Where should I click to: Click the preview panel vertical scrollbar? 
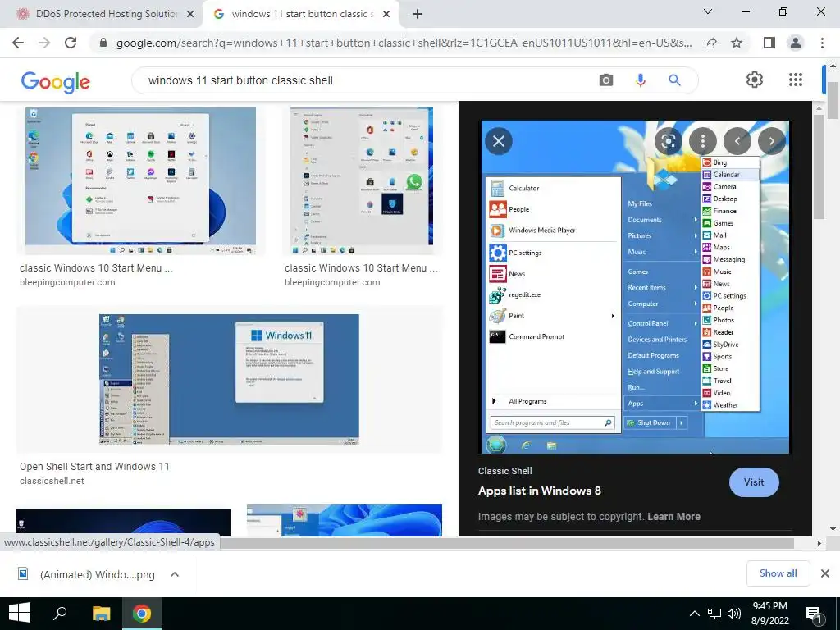click(x=819, y=166)
